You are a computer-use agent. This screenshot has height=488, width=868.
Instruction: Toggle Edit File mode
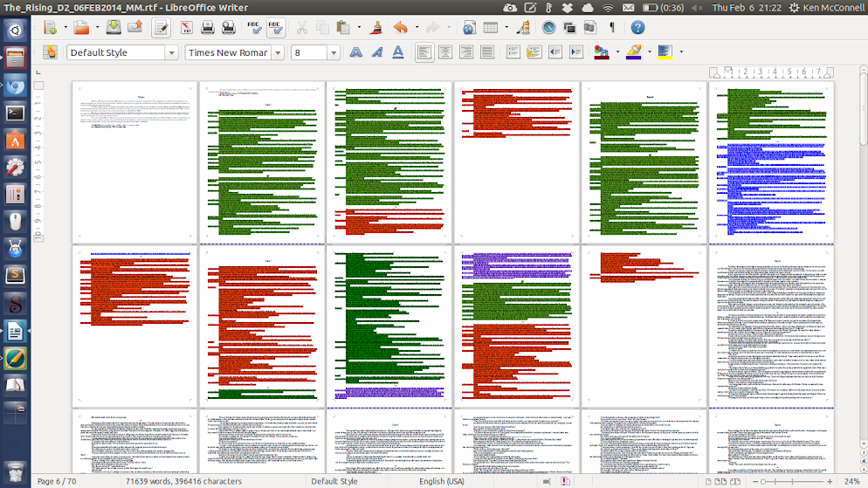pos(161,28)
